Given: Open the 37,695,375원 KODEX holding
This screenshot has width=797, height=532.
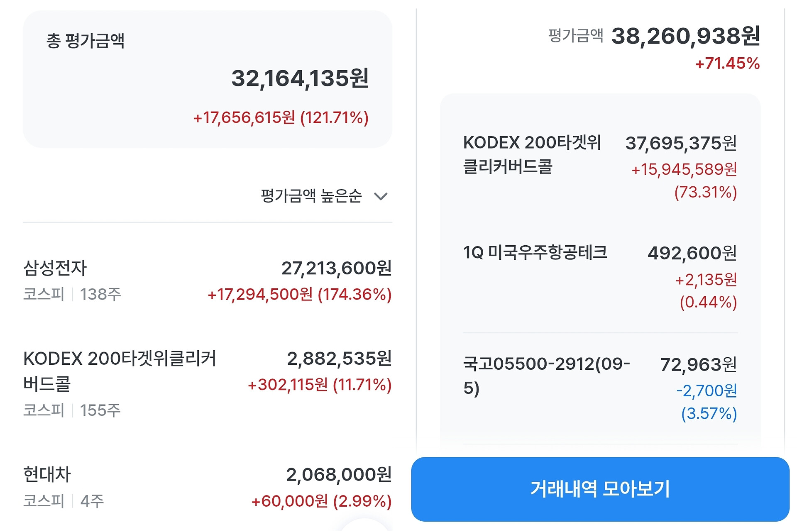Looking at the screenshot, I should (681, 143).
